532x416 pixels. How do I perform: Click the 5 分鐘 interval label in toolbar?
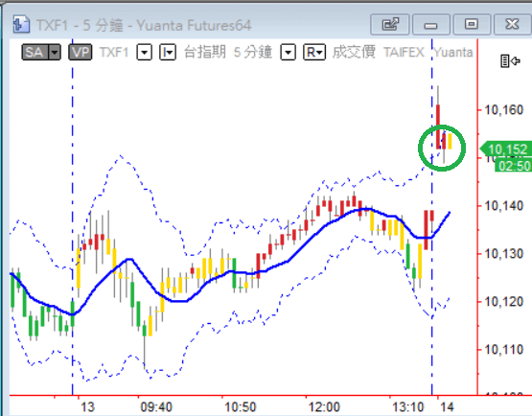[x=253, y=53]
